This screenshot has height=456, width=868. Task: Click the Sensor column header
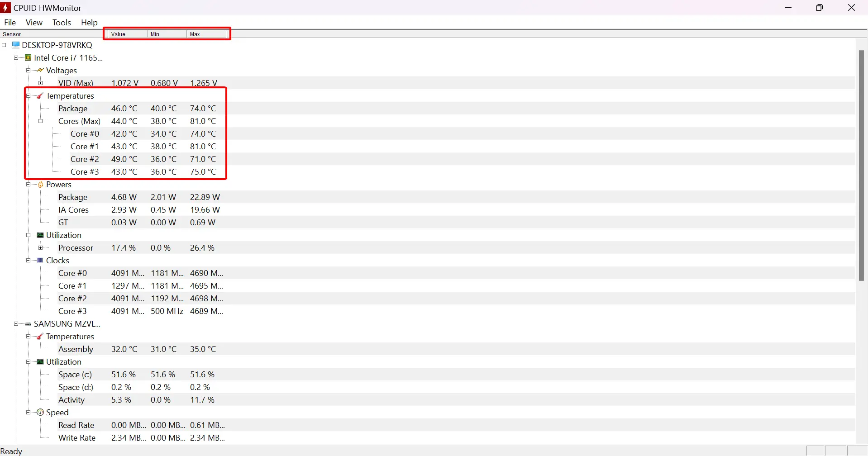(53, 34)
